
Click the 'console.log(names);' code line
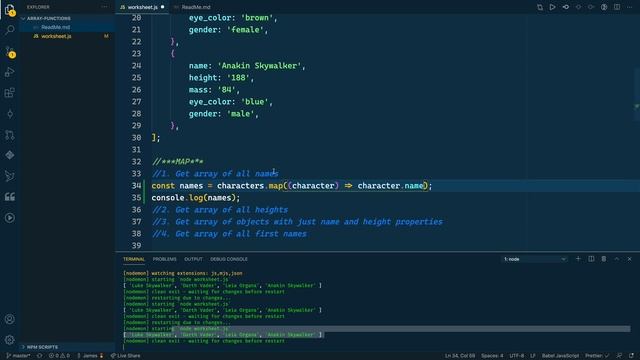point(196,198)
